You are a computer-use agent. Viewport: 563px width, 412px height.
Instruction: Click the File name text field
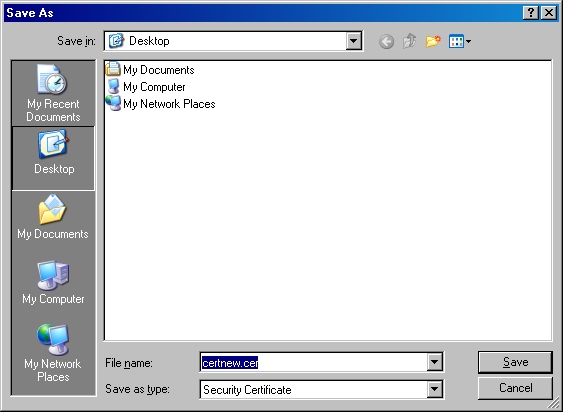click(x=313, y=362)
